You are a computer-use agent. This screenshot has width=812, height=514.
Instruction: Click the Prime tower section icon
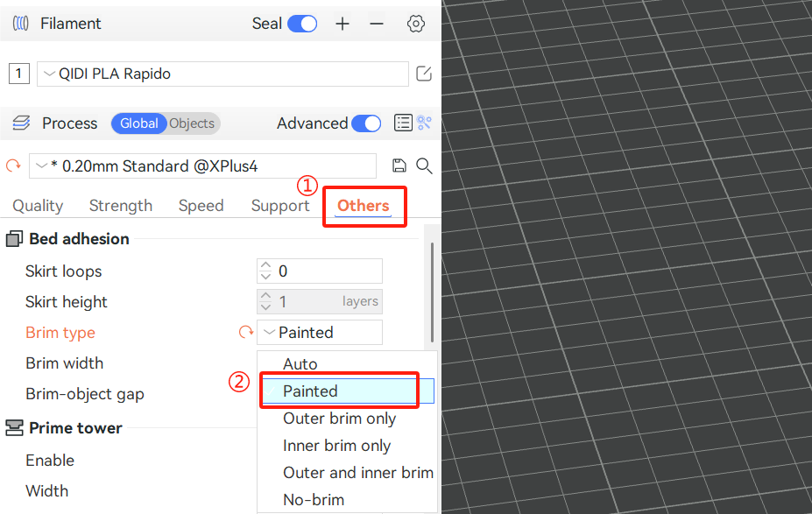click(14, 427)
